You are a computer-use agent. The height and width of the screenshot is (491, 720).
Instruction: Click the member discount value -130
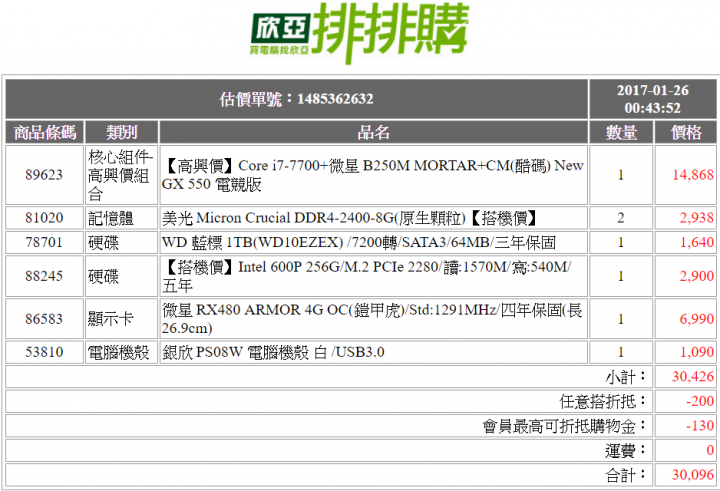click(x=700, y=426)
